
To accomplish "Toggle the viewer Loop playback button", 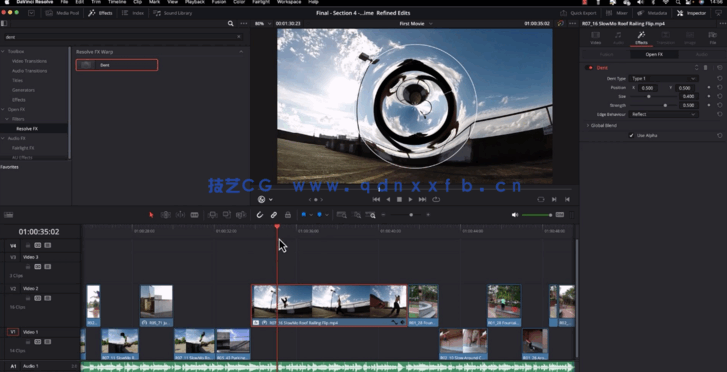I will coord(436,199).
